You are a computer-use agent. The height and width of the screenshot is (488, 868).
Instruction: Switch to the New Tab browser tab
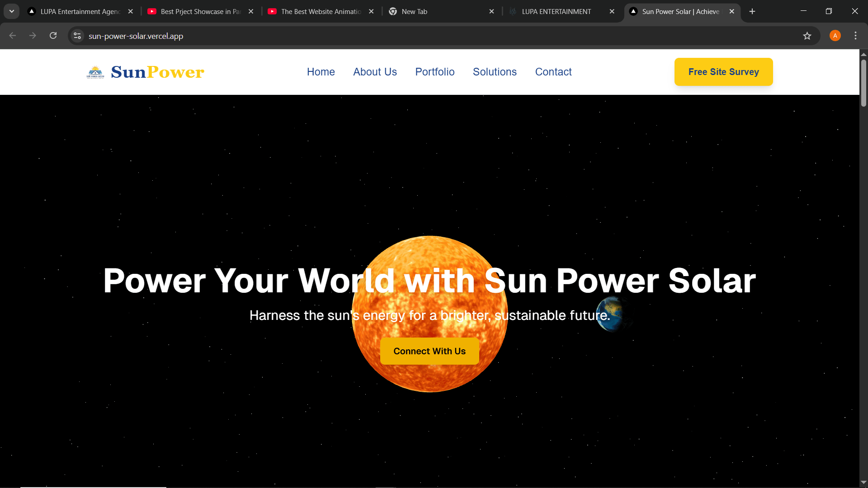pyautogui.click(x=414, y=11)
